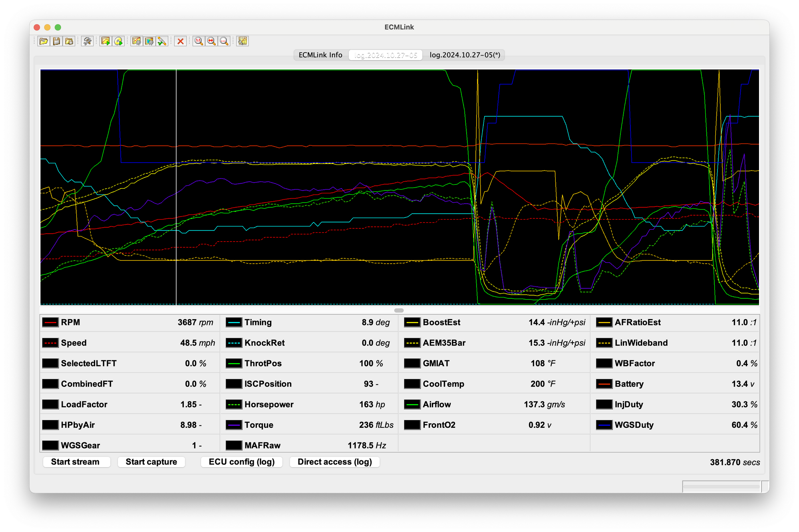Open the graph settings gear icon
This screenshot has height=532, width=799.
click(x=137, y=41)
